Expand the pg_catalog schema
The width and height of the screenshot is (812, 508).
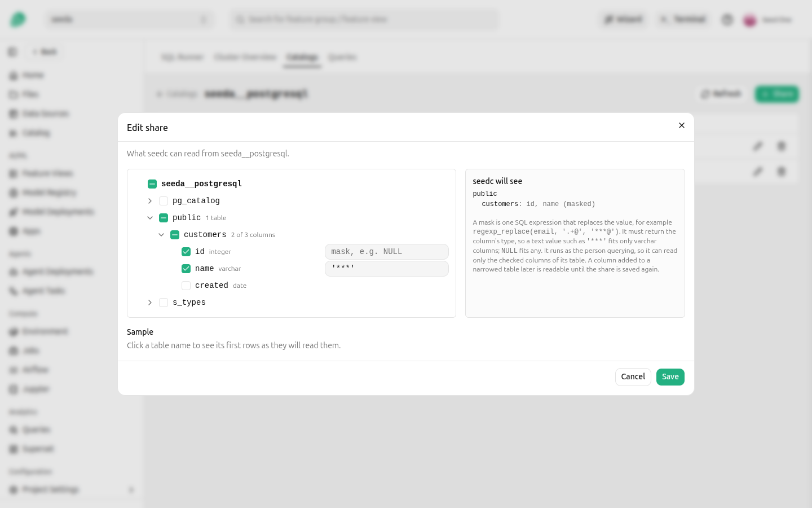pos(150,201)
